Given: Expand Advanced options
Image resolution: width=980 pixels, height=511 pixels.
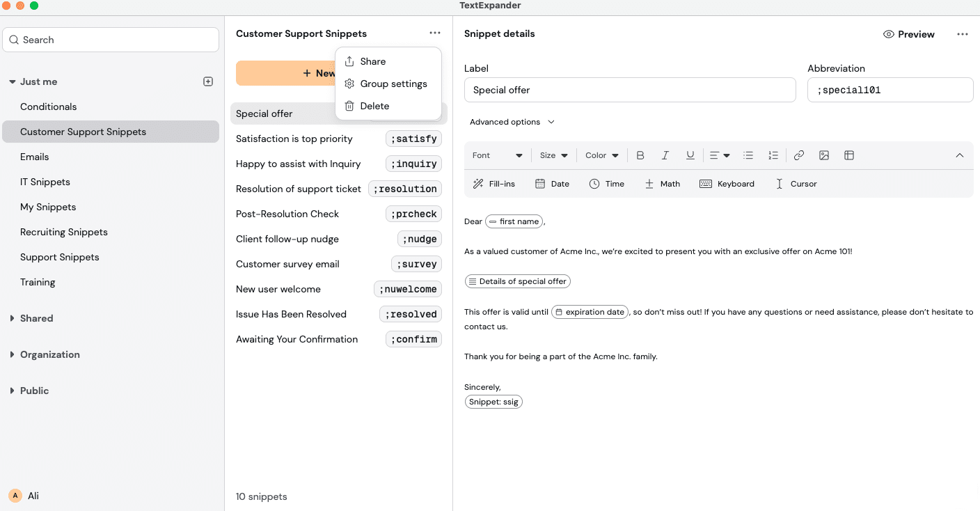Looking at the screenshot, I should pyautogui.click(x=512, y=122).
